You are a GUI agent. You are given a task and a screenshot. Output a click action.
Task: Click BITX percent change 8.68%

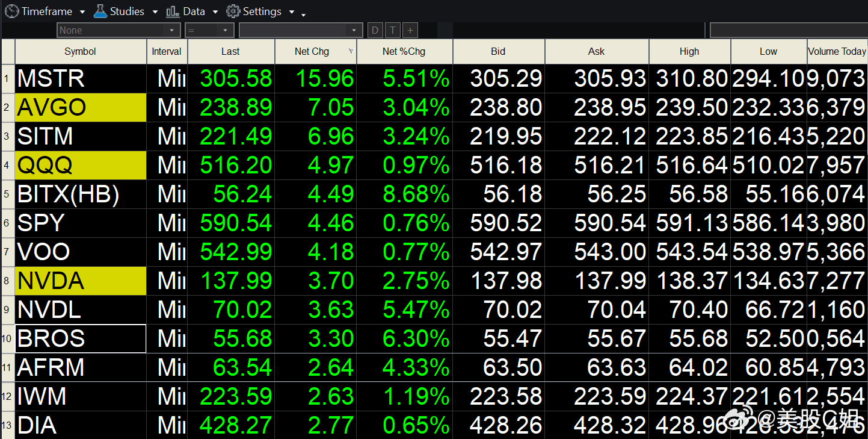tap(416, 195)
